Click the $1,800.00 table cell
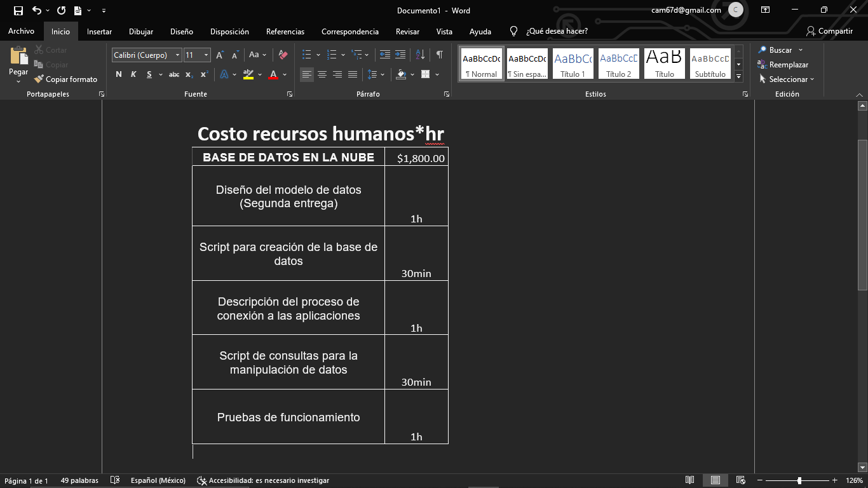Image resolution: width=868 pixels, height=488 pixels. (x=417, y=157)
